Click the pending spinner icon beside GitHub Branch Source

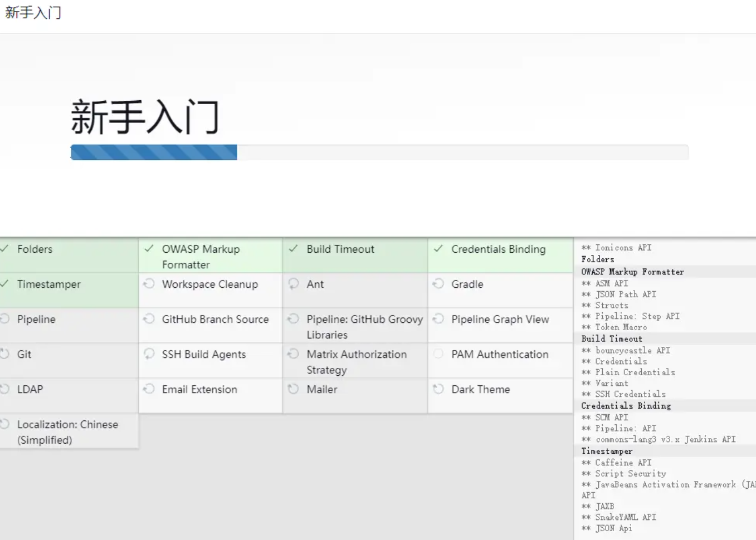[149, 319]
